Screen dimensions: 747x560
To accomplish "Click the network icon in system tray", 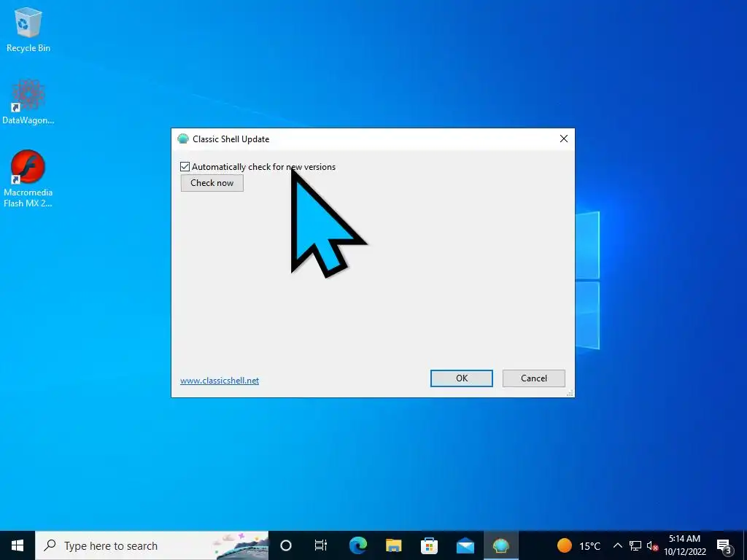I will click(x=635, y=545).
